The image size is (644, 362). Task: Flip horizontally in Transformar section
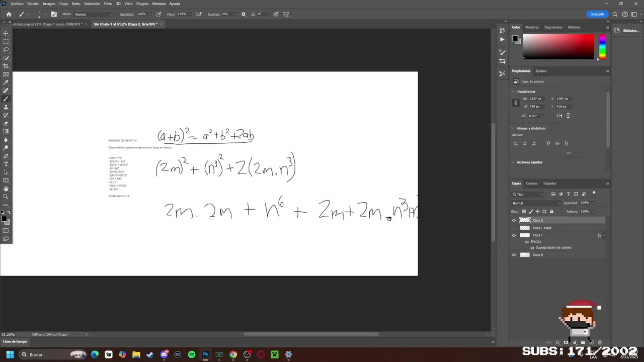(x=559, y=116)
